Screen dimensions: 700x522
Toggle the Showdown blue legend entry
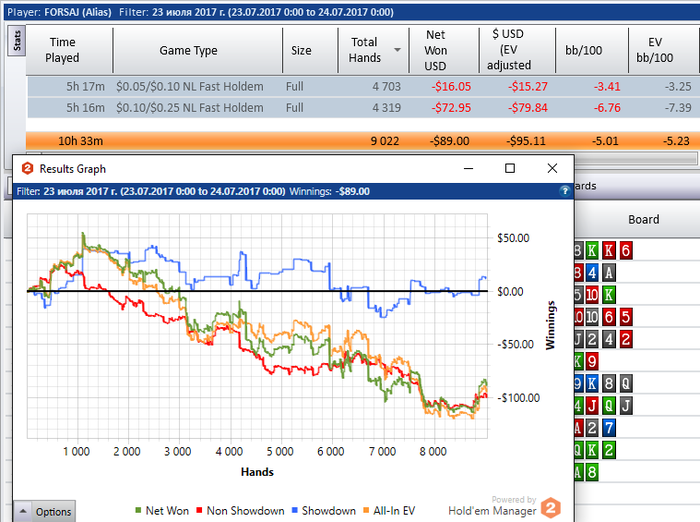coord(324,510)
